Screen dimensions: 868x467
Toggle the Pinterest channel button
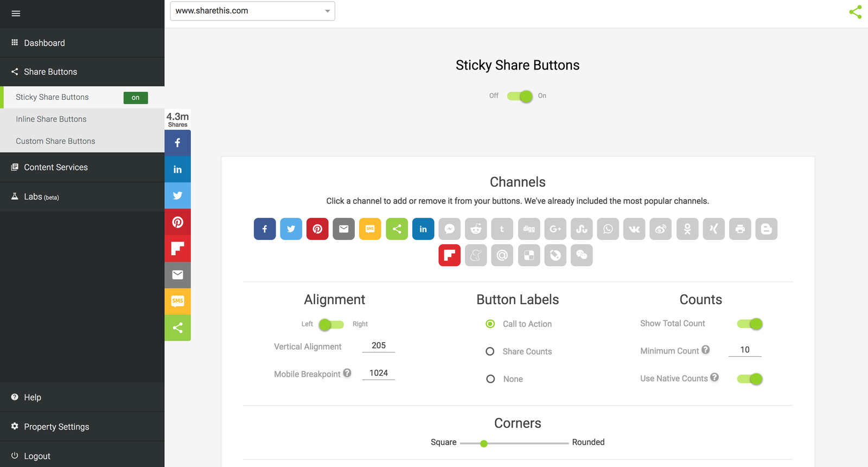tap(317, 229)
